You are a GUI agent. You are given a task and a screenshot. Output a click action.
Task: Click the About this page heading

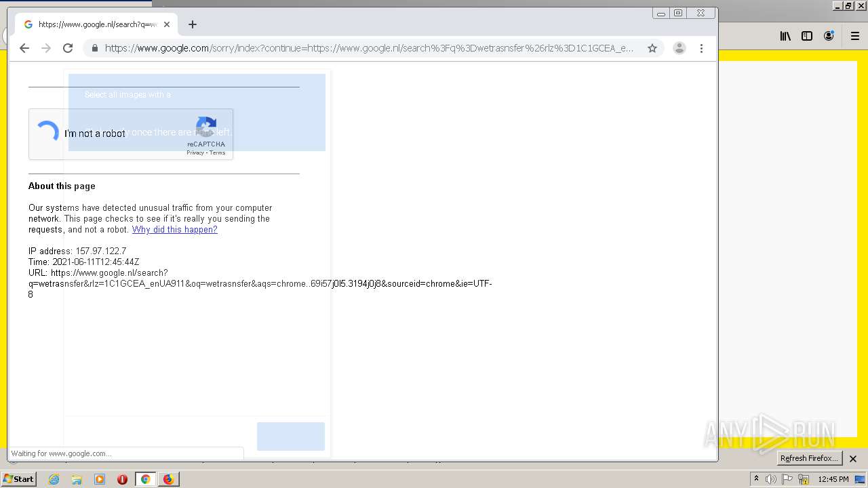point(62,186)
